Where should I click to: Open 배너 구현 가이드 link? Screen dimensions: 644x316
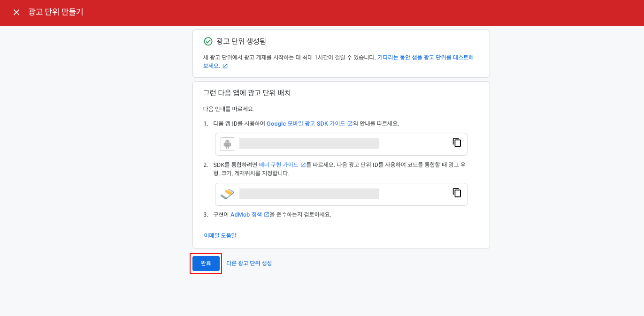click(283, 165)
